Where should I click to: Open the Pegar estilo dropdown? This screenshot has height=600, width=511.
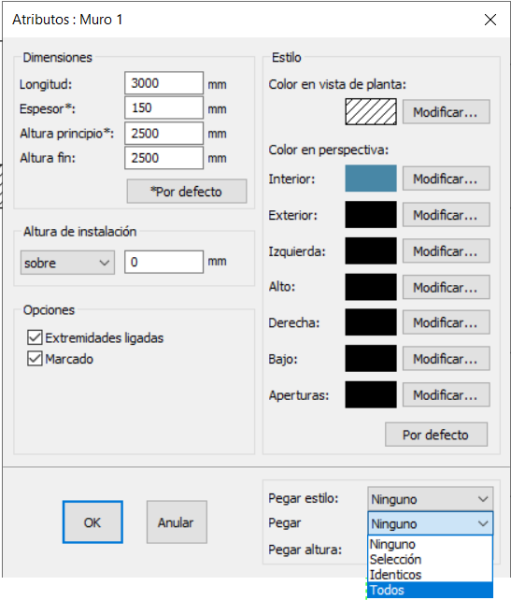tap(430, 499)
